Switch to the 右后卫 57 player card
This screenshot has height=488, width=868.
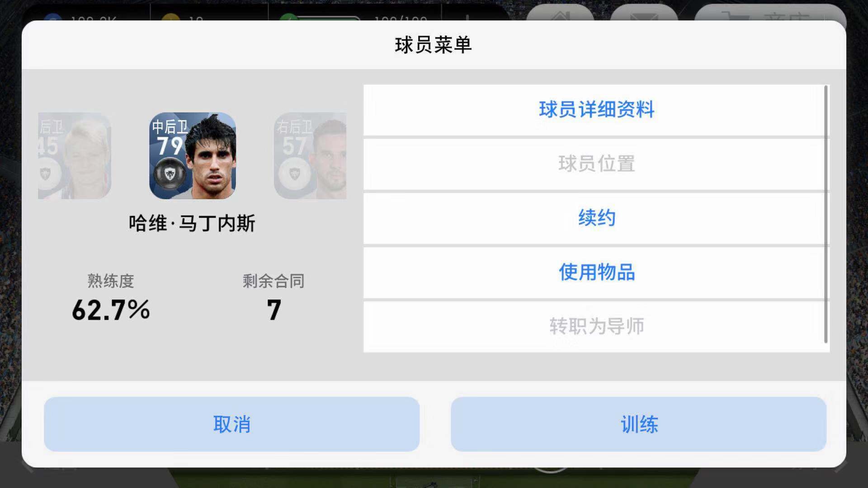coord(310,156)
